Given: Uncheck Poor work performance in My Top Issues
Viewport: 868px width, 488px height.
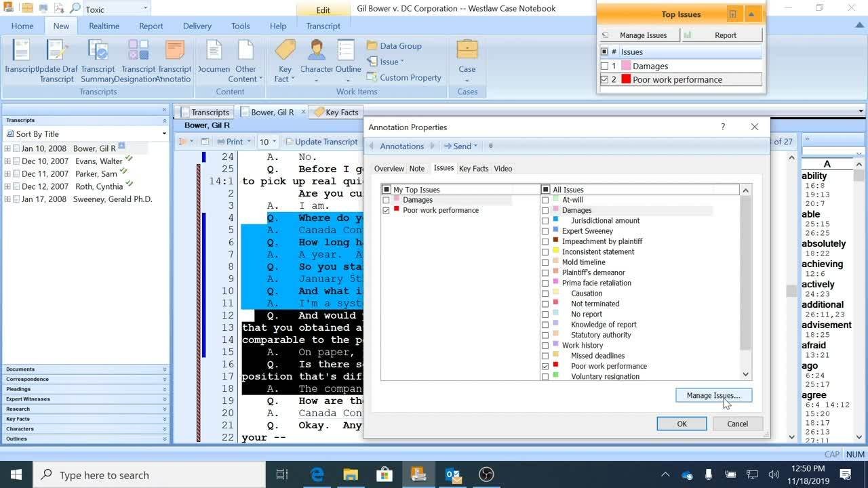Looking at the screenshot, I should coord(387,211).
